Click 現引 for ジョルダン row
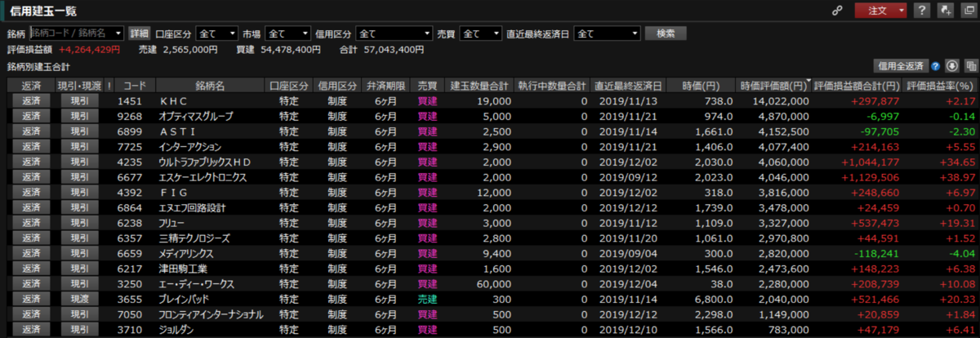Screen dimensions: 980x338 [x=80, y=330]
